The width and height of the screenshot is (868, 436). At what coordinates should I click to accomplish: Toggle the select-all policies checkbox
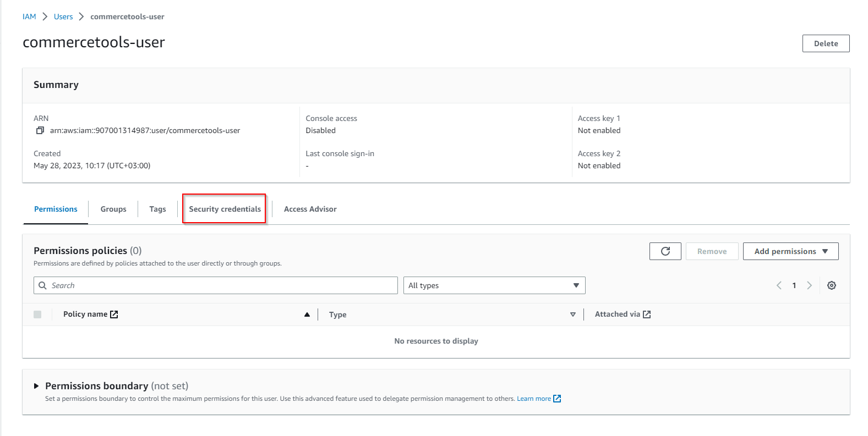coord(37,314)
